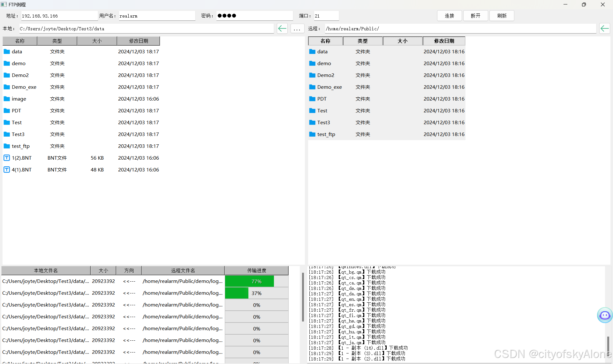Click the remote test_ftp folder icon

(312, 134)
